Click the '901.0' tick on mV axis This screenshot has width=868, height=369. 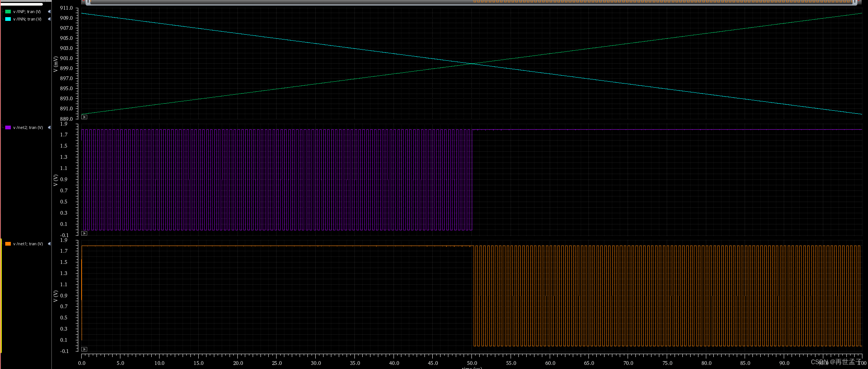[x=66, y=58]
